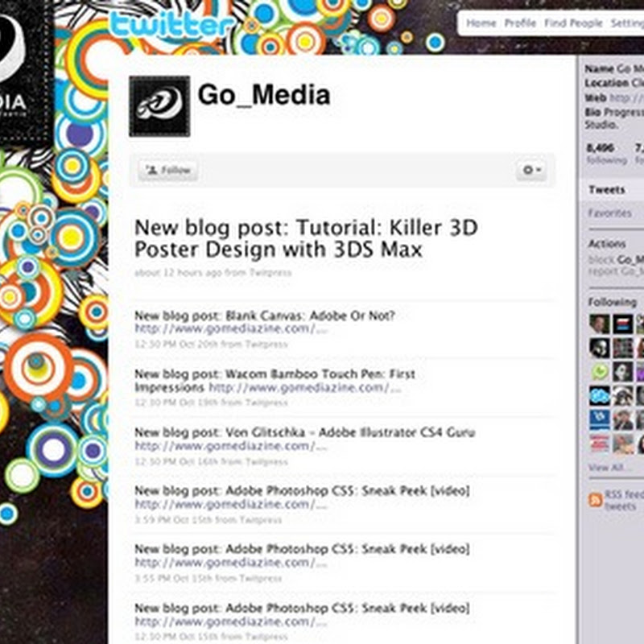Image resolution: width=644 pixels, height=644 pixels.
Task: Click the Oct 19th timestamp under the Wacom tweet
Action: [x=175, y=402]
